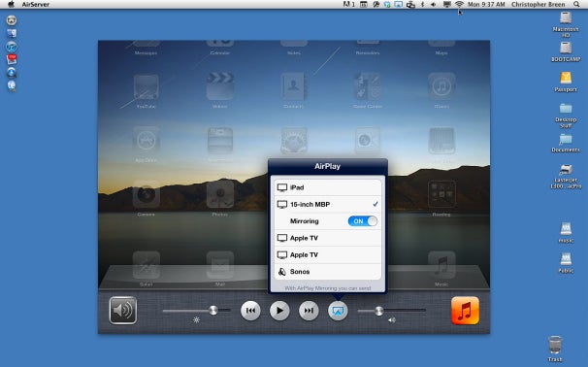This screenshot has width=588, height=367.
Task: Click the red calendar icon in the left column
Action: click(x=12, y=59)
